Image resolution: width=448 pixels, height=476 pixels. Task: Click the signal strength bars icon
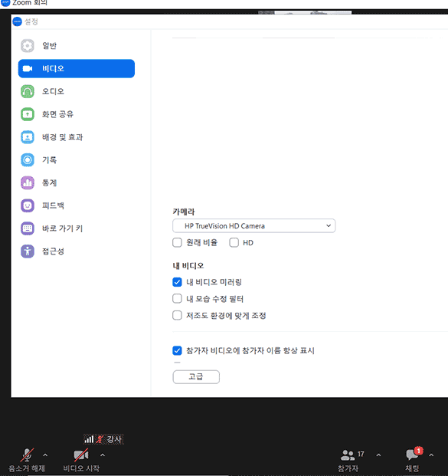89,439
